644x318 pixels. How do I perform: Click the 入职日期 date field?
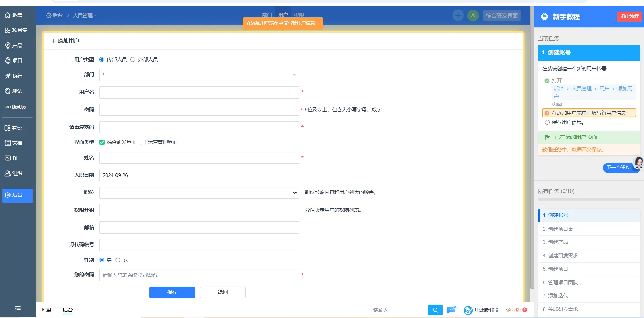(x=199, y=175)
